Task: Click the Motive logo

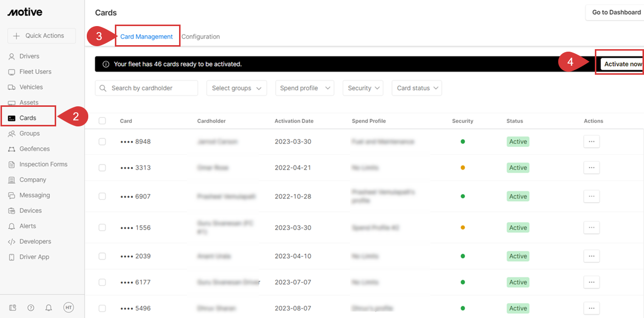Action: pos(25,12)
